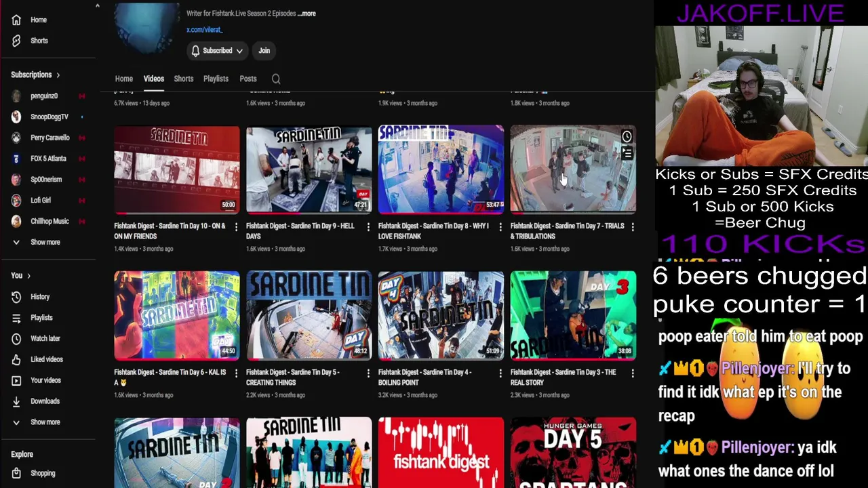Open the Day 10 - ON & ON MY FRIENDS title
The image size is (868, 488).
coord(170,231)
